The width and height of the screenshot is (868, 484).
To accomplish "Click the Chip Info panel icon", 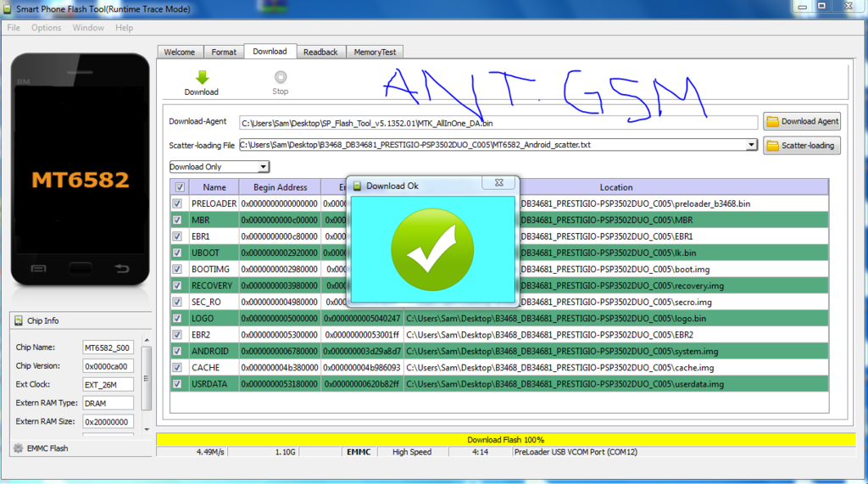I will pos(18,320).
